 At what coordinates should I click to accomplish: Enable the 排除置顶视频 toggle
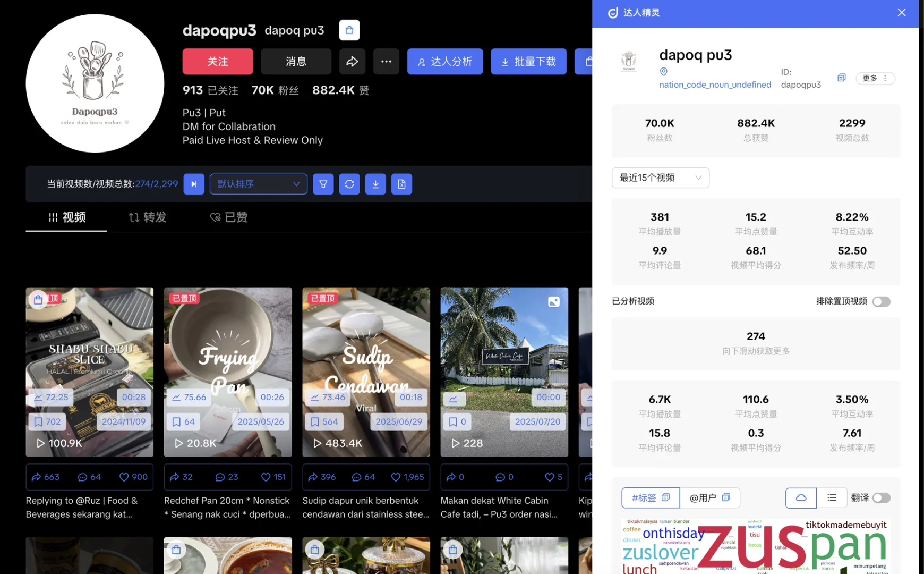(x=882, y=301)
